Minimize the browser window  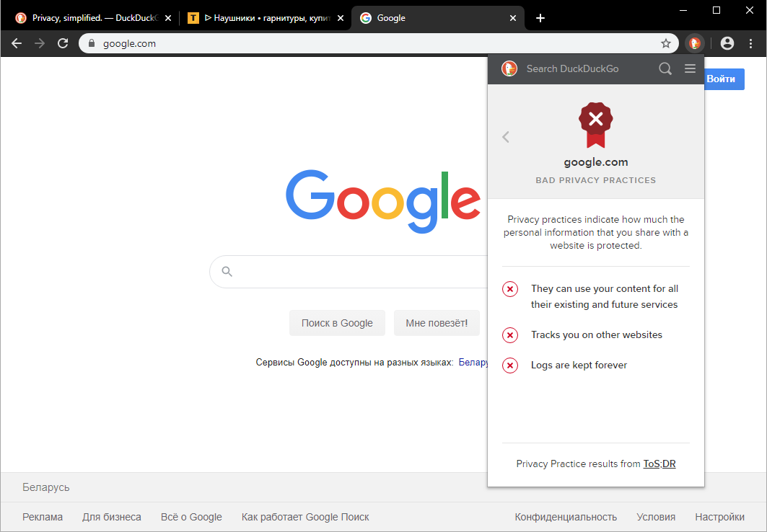pyautogui.click(x=683, y=10)
